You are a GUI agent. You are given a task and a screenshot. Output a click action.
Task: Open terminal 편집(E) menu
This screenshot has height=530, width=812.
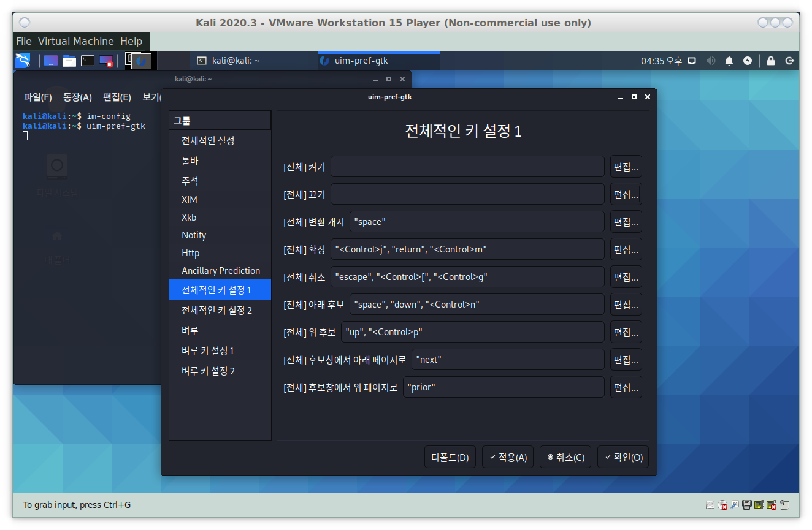(x=117, y=97)
